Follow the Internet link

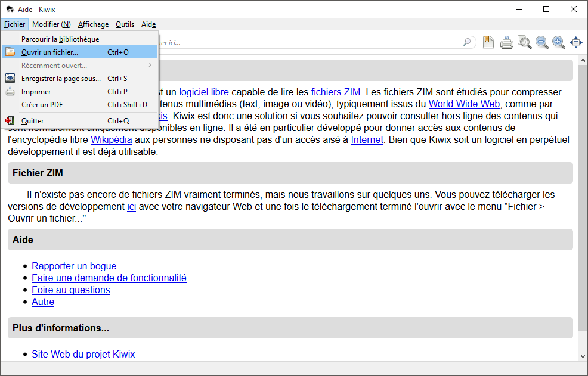[x=367, y=140]
